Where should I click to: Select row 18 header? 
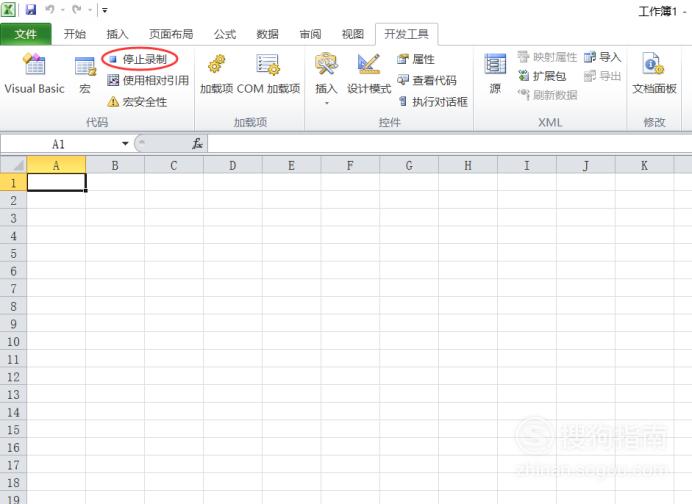pos(13,482)
